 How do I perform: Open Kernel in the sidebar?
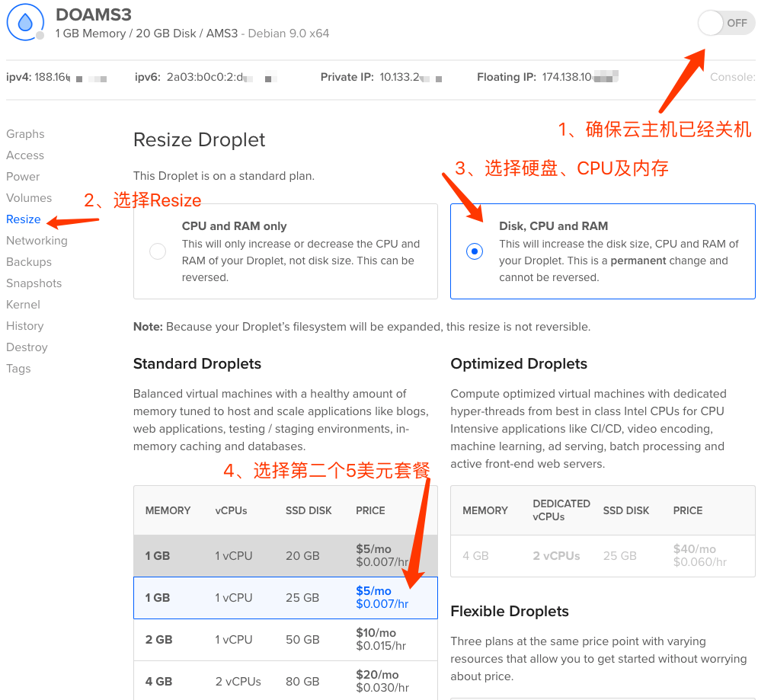tap(23, 304)
